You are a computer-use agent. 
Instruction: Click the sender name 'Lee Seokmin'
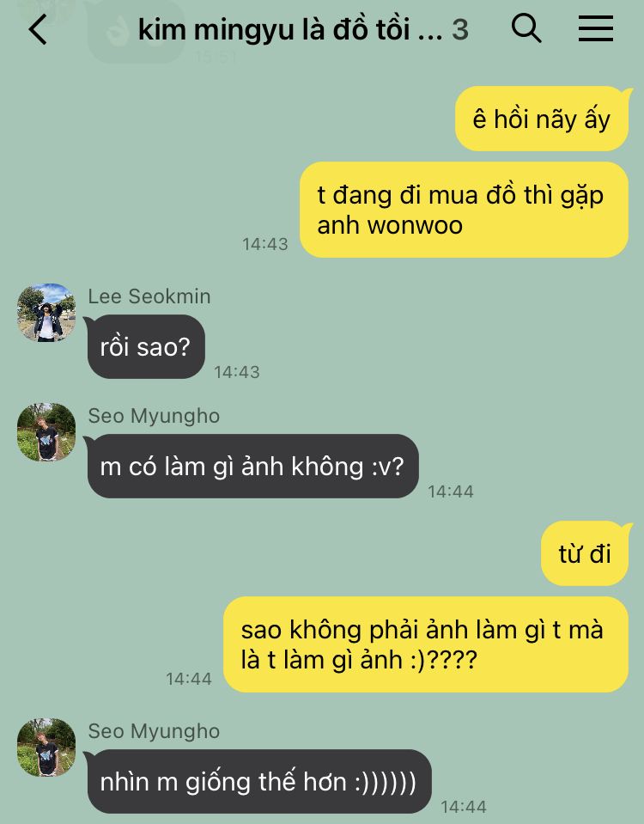149,296
